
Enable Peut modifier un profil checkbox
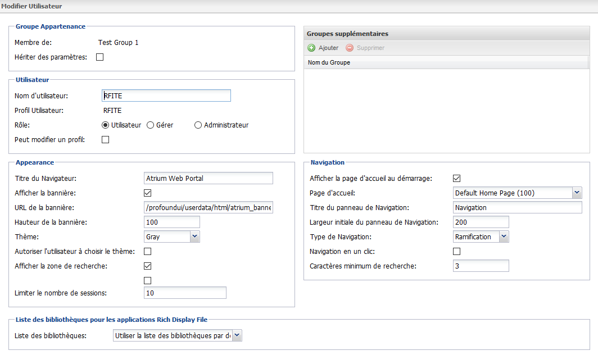coord(105,139)
